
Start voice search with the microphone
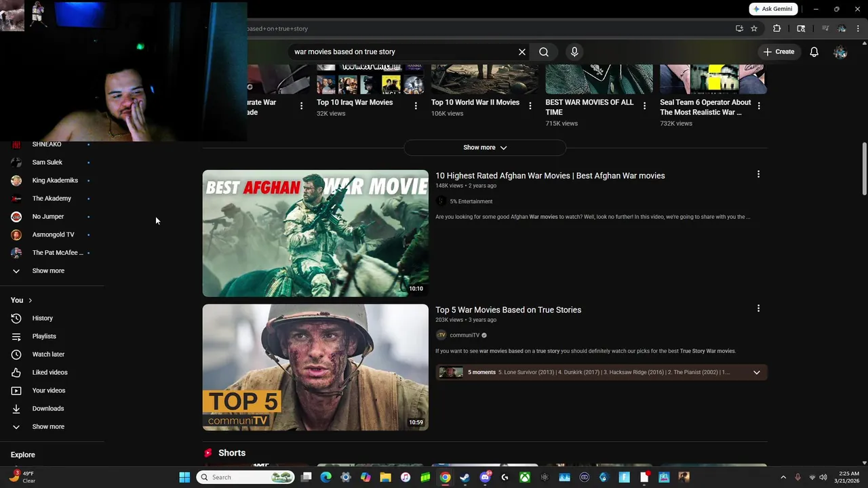pos(574,52)
